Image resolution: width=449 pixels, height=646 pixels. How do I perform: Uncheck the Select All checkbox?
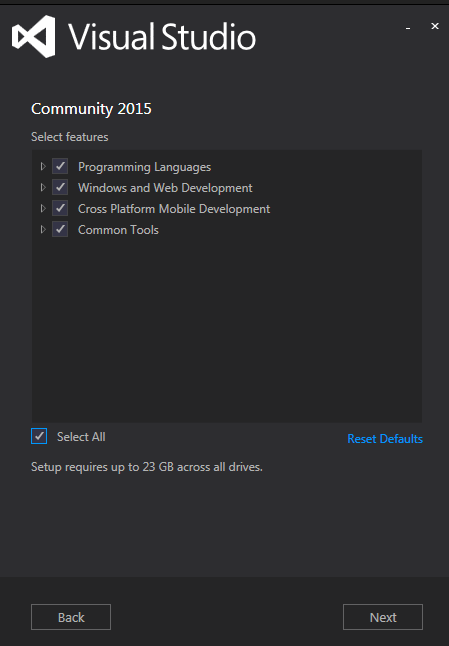pyautogui.click(x=39, y=436)
